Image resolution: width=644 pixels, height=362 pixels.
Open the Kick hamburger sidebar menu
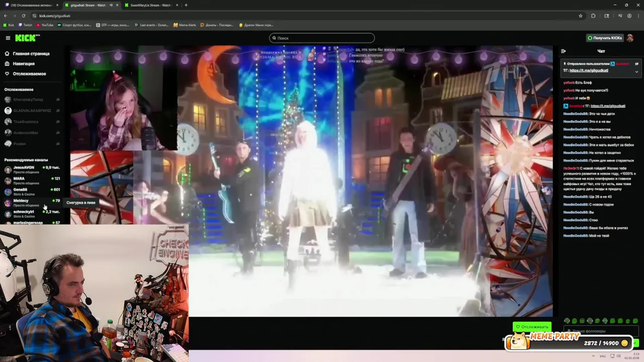pyautogui.click(x=8, y=38)
